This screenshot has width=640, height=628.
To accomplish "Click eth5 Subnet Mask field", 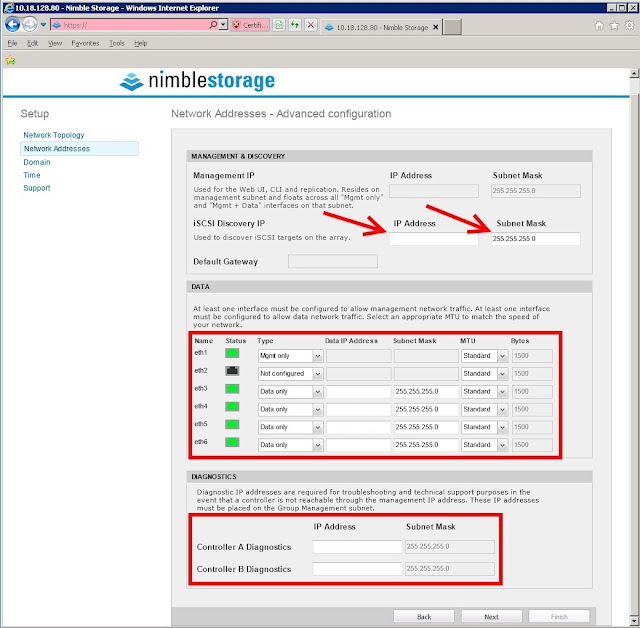I will coord(426,427).
